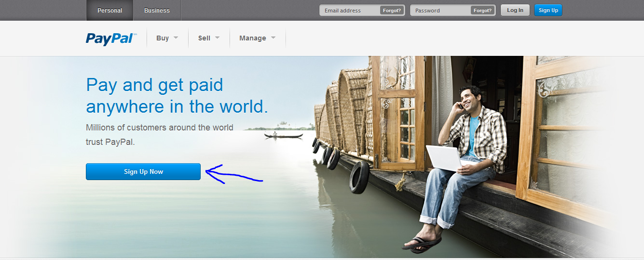
Task: Click the blue Sign Up Now button
Action: tap(143, 172)
